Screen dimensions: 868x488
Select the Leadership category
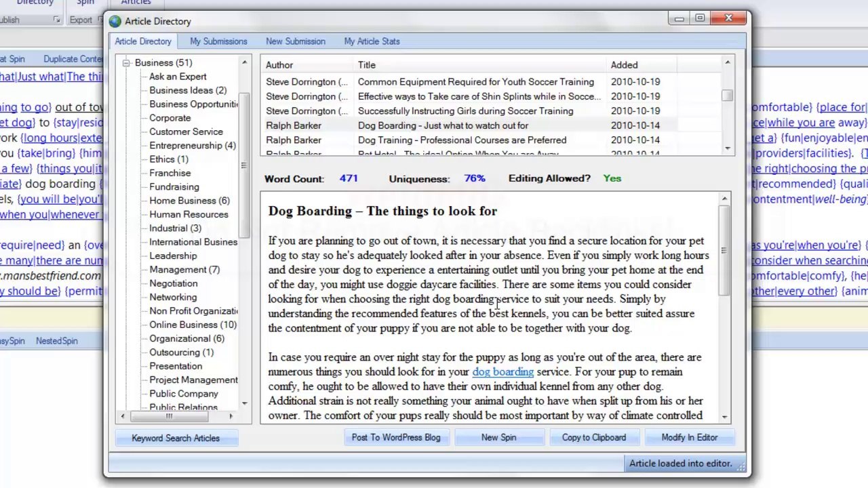pos(173,256)
